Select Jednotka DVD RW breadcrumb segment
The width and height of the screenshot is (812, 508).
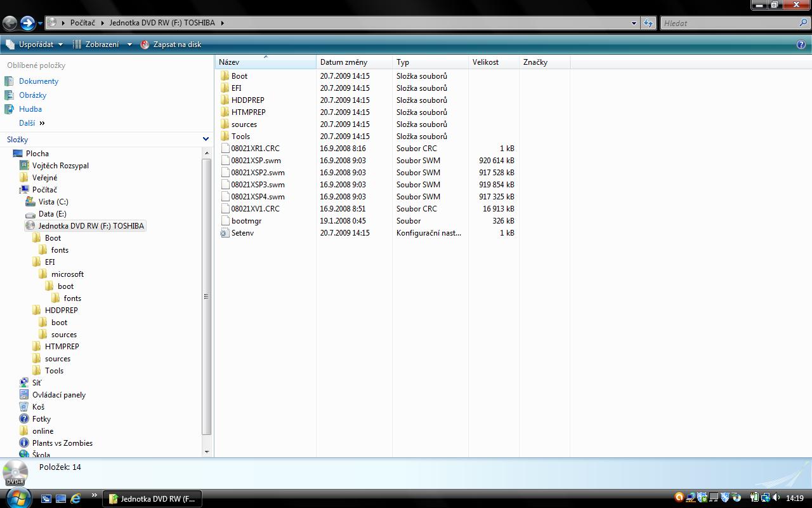162,23
